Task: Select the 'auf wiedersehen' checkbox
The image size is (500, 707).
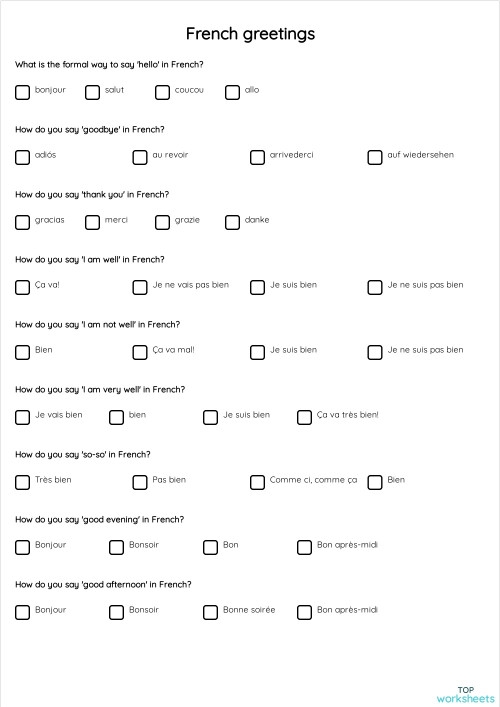Action: 375,157
